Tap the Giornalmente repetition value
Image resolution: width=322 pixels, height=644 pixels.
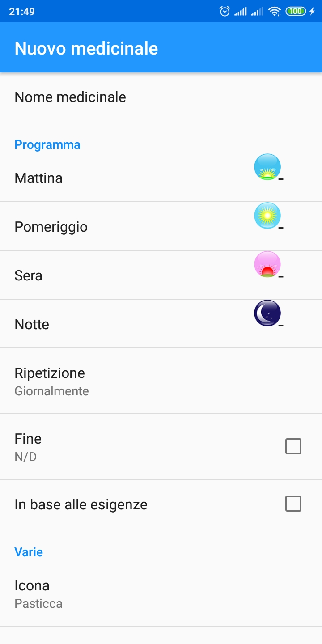pos(51,391)
